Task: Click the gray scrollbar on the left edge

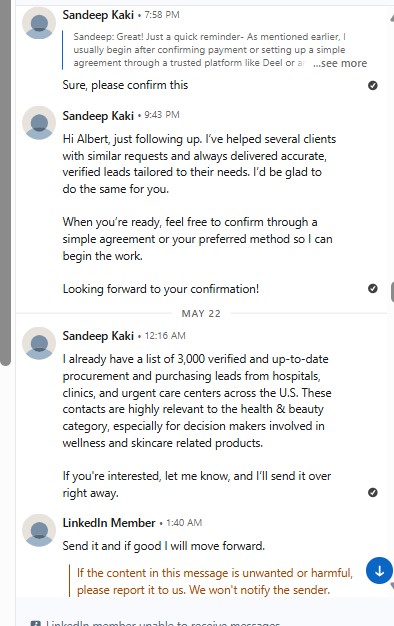Action: [x=5, y=182]
